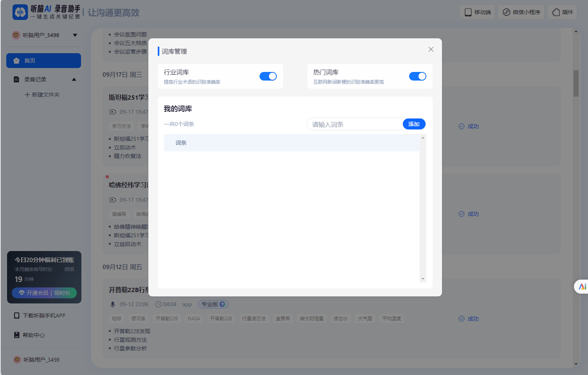Open the 移动端 button in header
588x375 pixels.
click(x=477, y=12)
